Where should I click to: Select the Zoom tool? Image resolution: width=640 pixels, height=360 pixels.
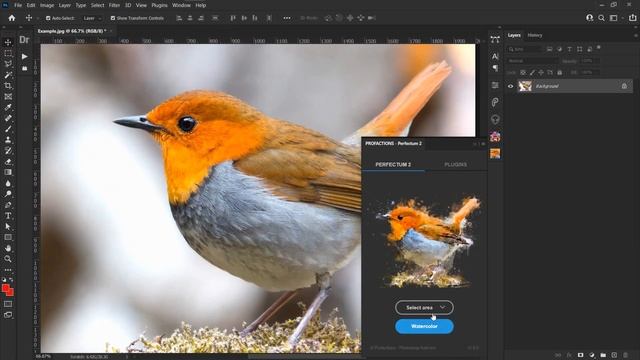(x=8, y=259)
